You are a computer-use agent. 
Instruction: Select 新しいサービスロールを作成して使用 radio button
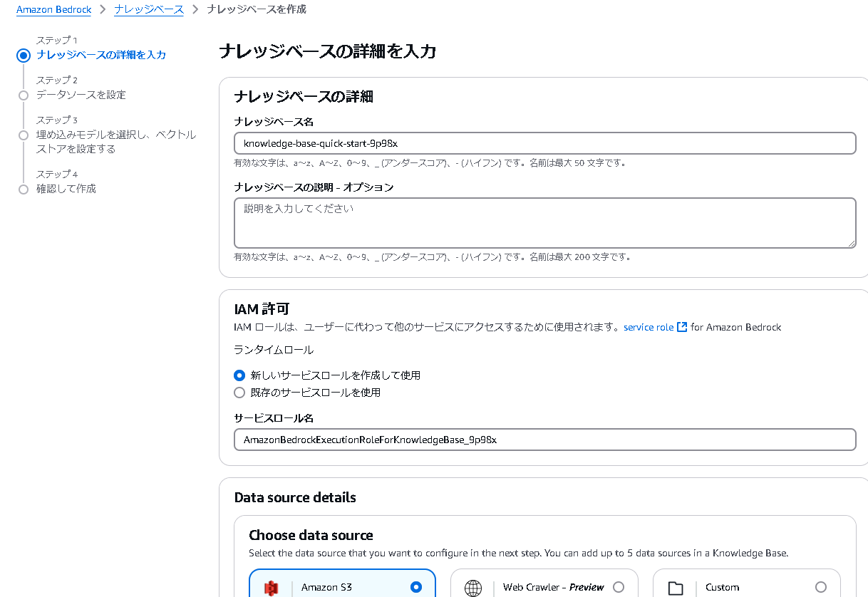(239, 375)
